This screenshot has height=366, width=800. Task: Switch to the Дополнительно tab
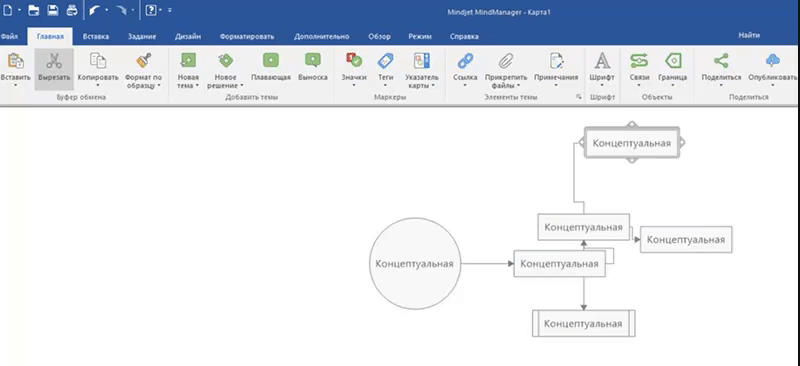[x=321, y=36]
